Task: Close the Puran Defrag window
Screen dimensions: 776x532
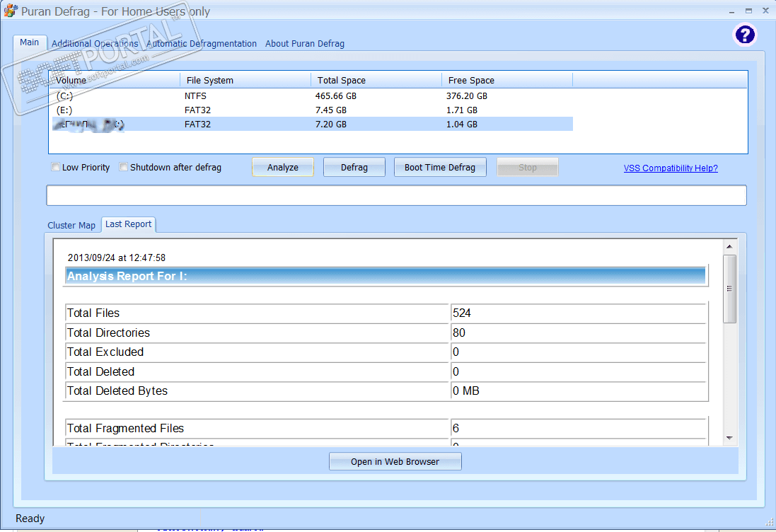Action: pyautogui.click(x=765, y=11)
